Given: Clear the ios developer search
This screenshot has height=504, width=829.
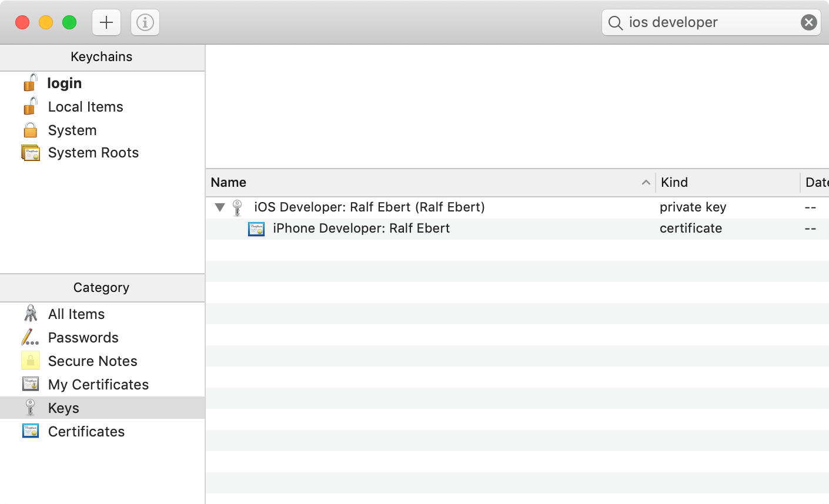Looking at the screenshot, I should click(809, 22).
